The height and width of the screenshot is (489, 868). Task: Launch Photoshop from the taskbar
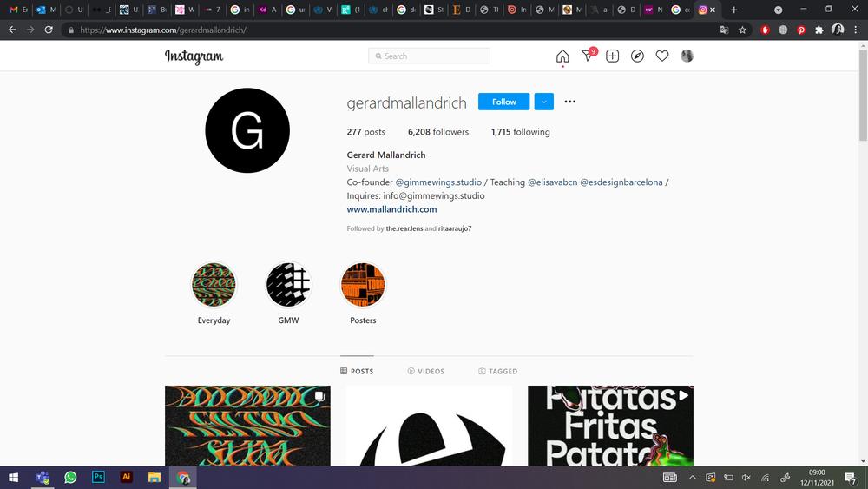99,477
